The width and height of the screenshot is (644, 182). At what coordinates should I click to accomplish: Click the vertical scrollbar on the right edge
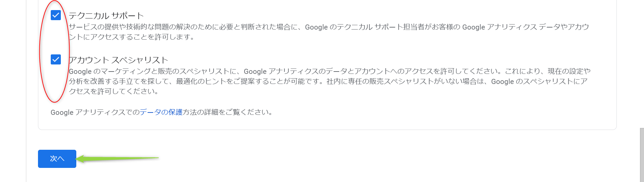pos(642,154)
